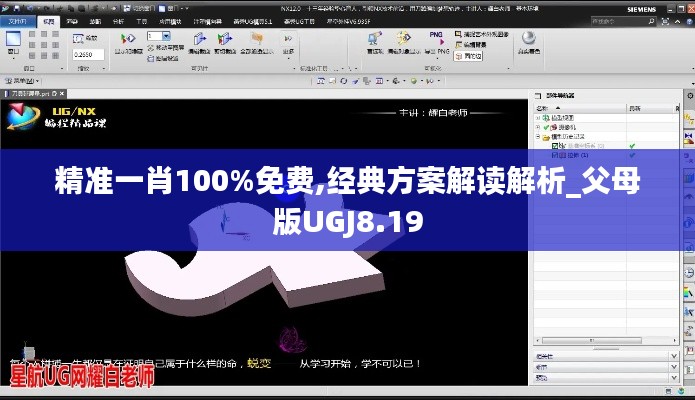Open the Menu(M) dropdown button
695x400 pixels.
(21, 81)
